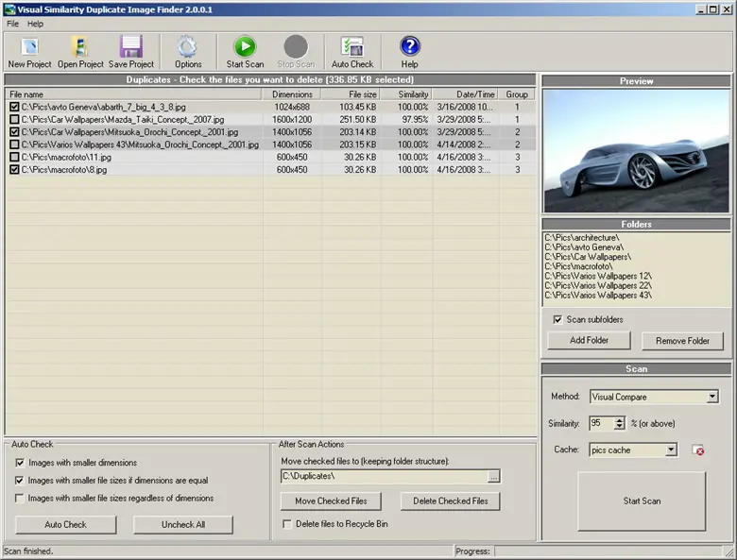Click the Scan finished status bar text
Image resolution: width=737 pixels, height=560 pixels.
pyautogui.click(x=28, y=552)
